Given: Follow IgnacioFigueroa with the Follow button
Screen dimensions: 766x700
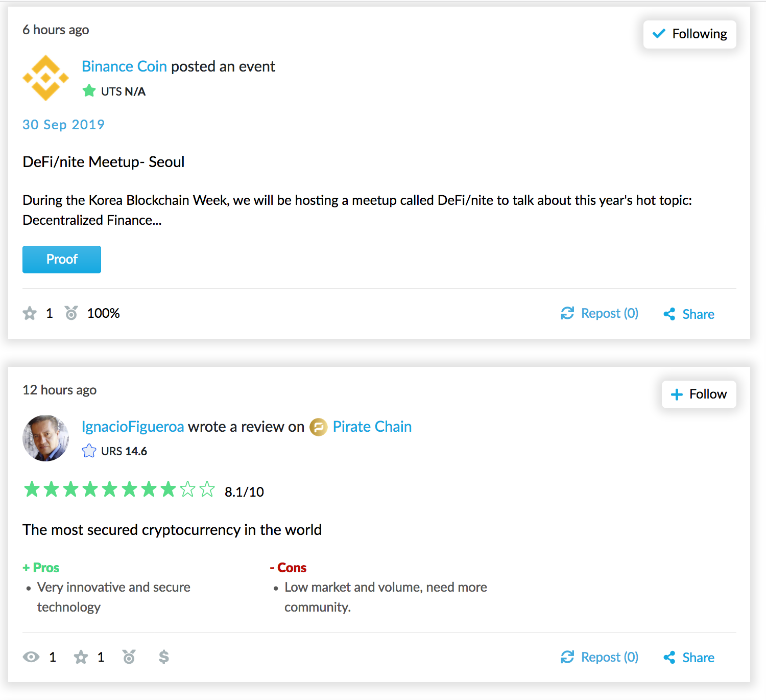Looking at the screenshot, I should point(699,394).
